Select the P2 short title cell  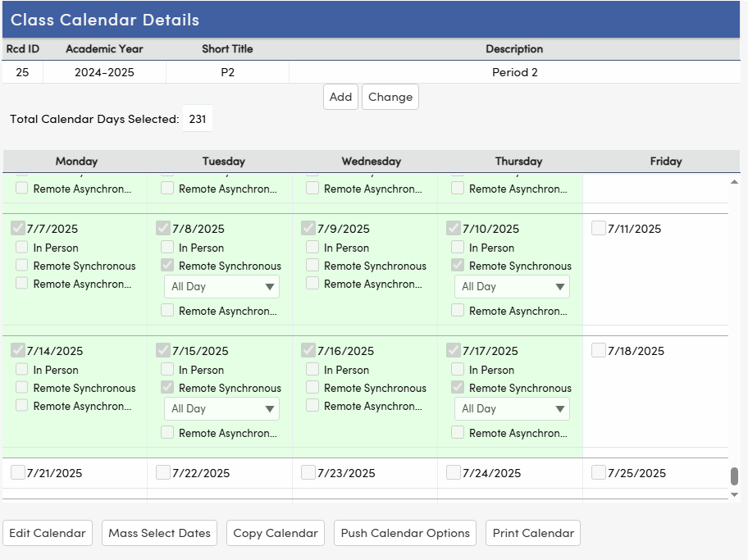tap(227, 72)
